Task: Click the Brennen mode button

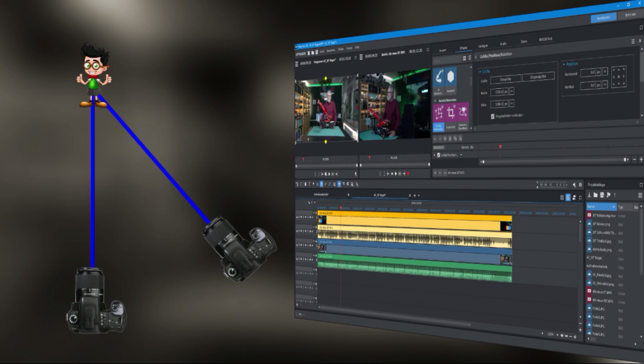Action: click(630, 15)
